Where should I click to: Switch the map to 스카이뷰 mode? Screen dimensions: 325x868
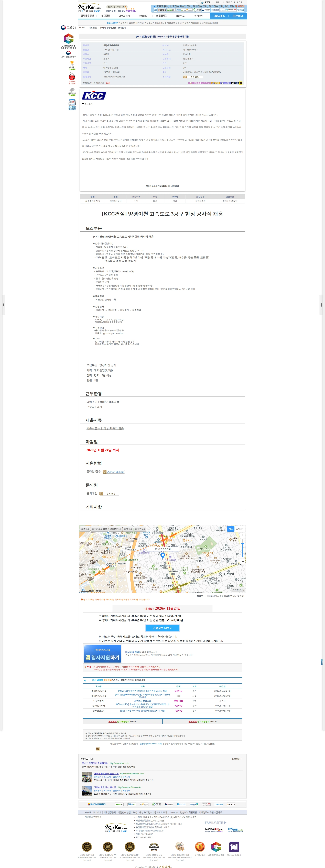239,529
